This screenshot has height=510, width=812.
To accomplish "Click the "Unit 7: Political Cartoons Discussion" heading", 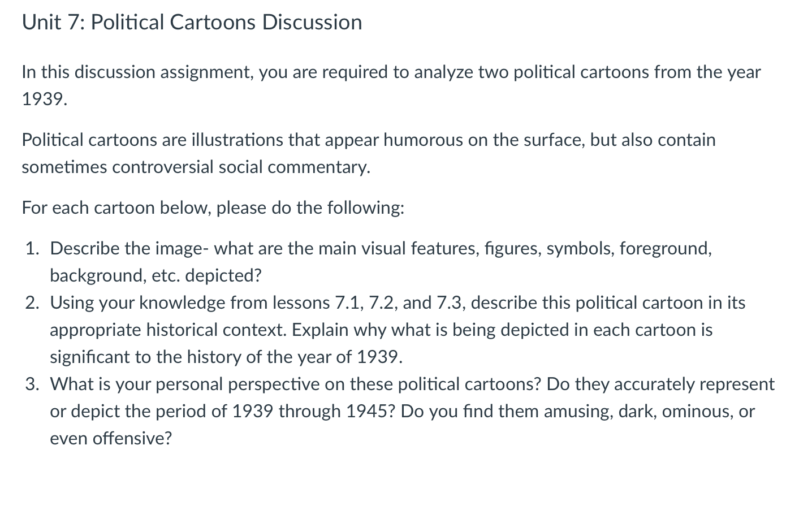I will coord(192,23).
